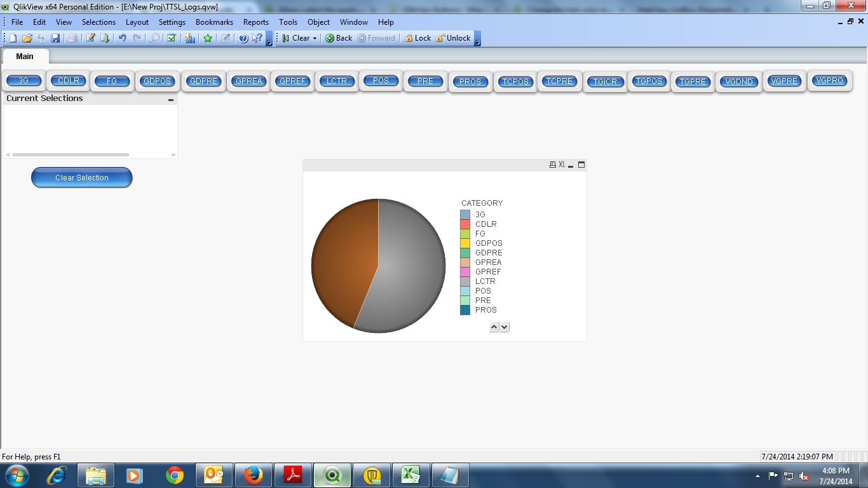Select the GDPOS category button
This screenshot has width=868, height=488.
tap(158, 81)
